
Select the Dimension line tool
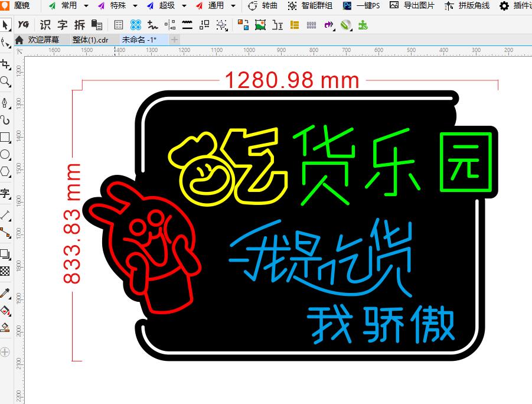5,214
